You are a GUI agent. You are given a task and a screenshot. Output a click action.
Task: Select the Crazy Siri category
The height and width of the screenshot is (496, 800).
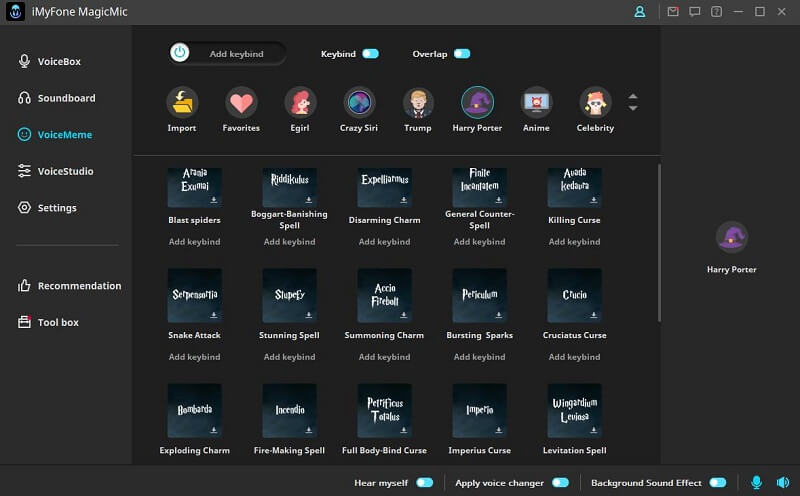(359, 103)
